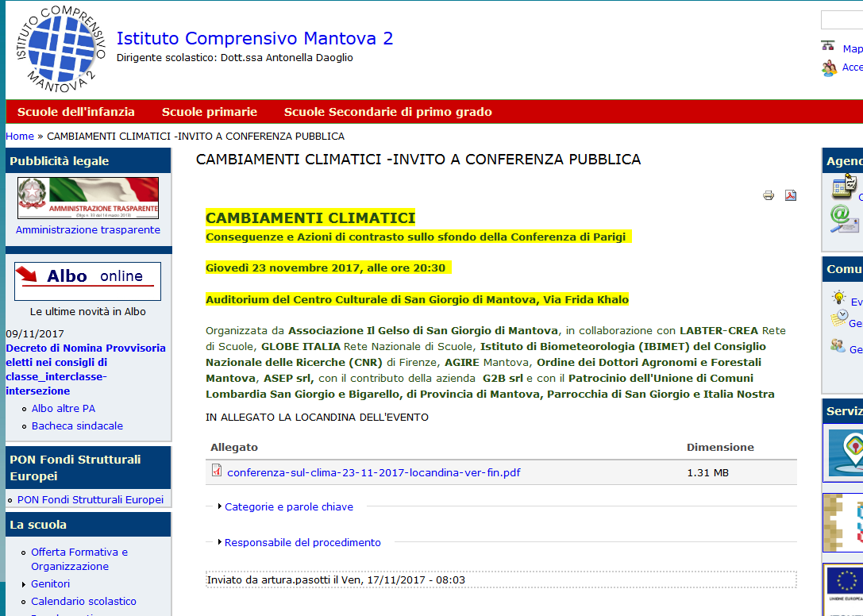Click the Allegato column header
Screen dimensions: 863x616
234,447
